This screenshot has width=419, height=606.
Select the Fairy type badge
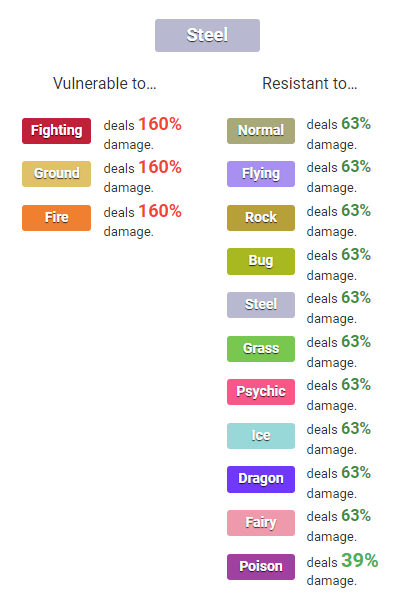pyautogui.click(x=261, y=523)
